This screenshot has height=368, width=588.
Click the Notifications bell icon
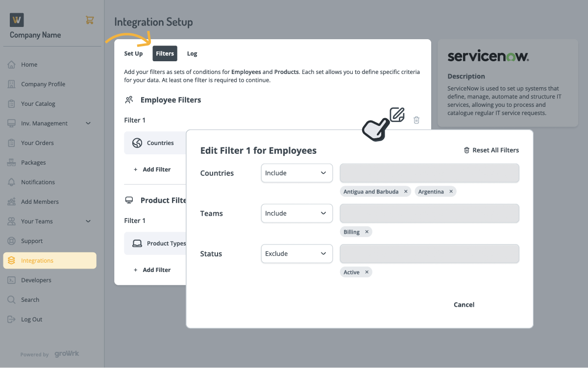click(x=11, y=182)
